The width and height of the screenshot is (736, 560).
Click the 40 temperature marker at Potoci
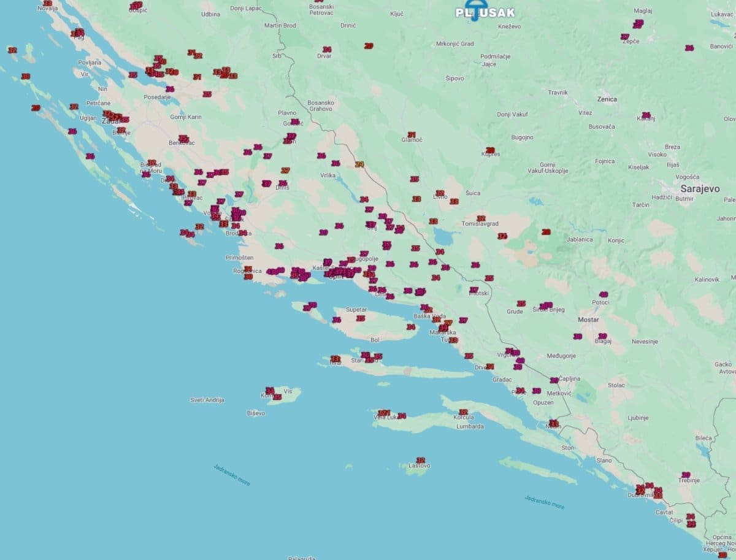[x=604, y=294]
